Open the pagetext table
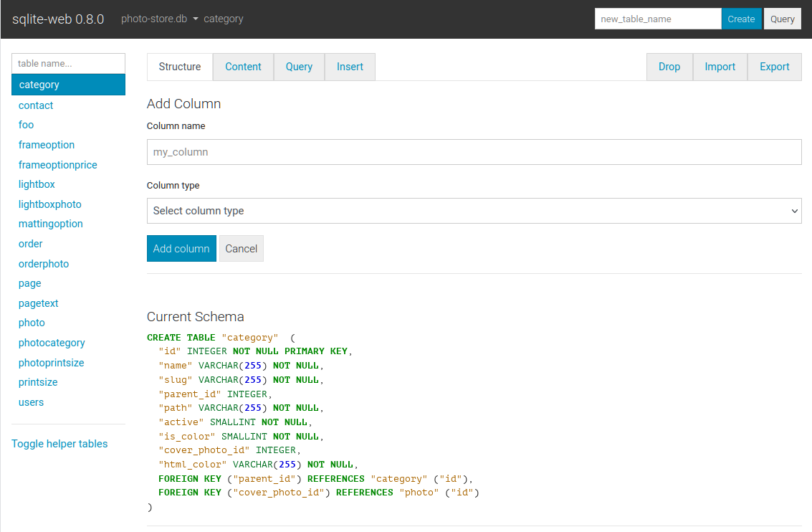 pos(38,303)
